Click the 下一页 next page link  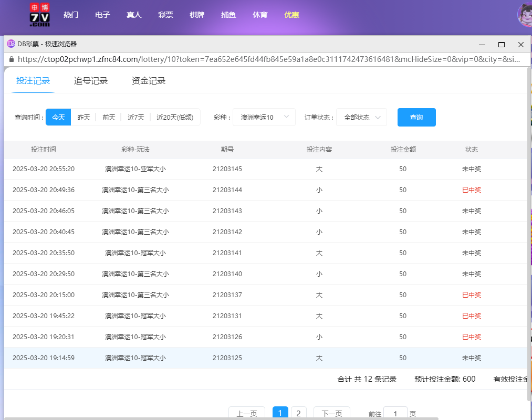(331, 413)
